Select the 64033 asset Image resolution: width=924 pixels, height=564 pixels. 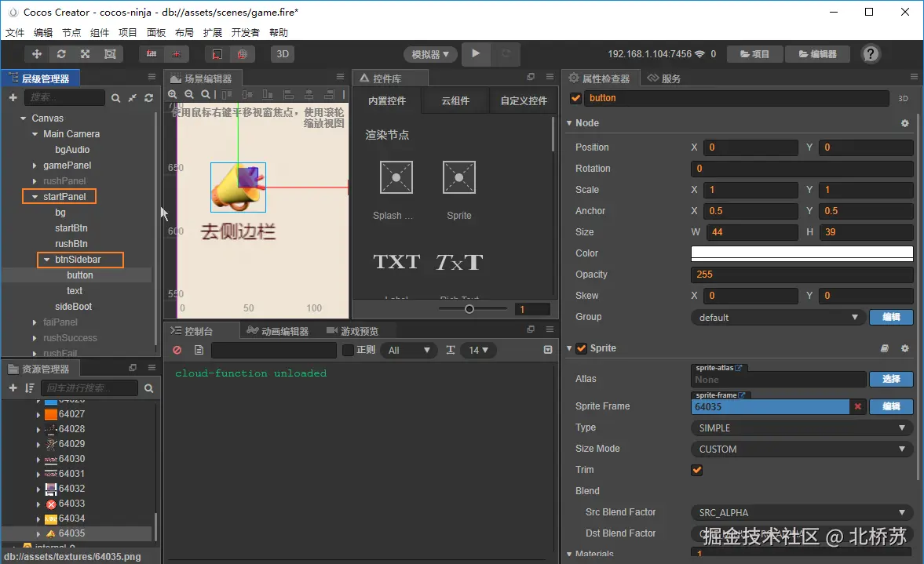71,504
